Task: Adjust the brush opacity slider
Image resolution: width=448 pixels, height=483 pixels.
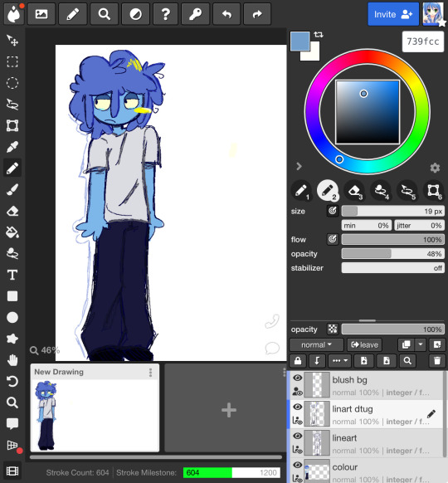Action: click(393, 254)
